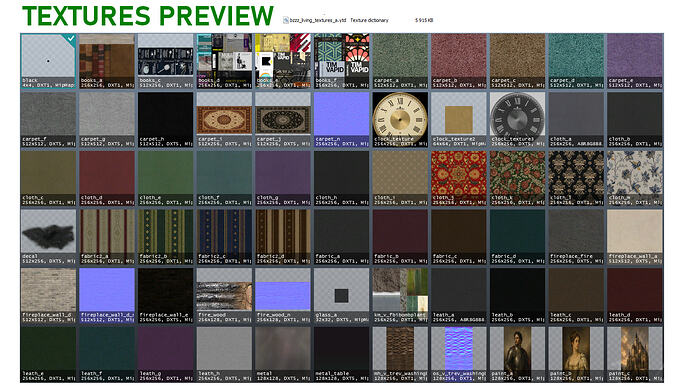The height and width of the screenshot is (388, 690).
Task: Select the fabric2_a striped texture
Action: pos(107,237)
